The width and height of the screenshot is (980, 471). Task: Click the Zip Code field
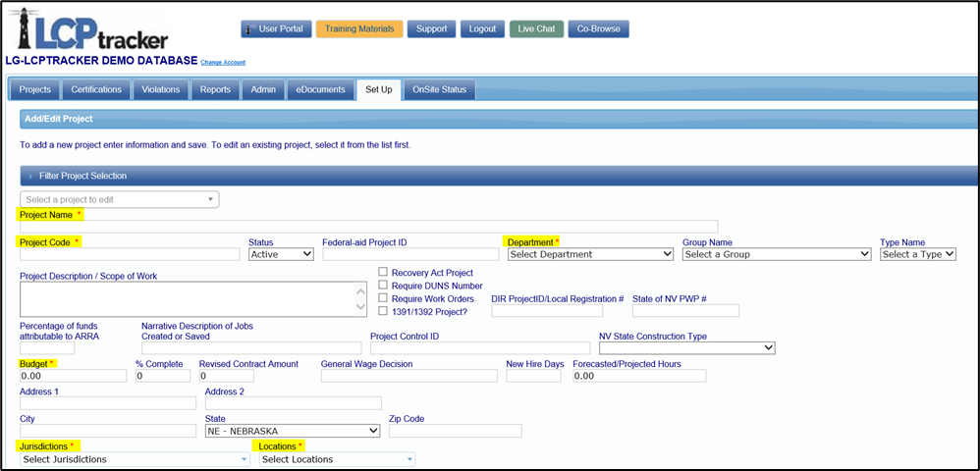point(455,431)
